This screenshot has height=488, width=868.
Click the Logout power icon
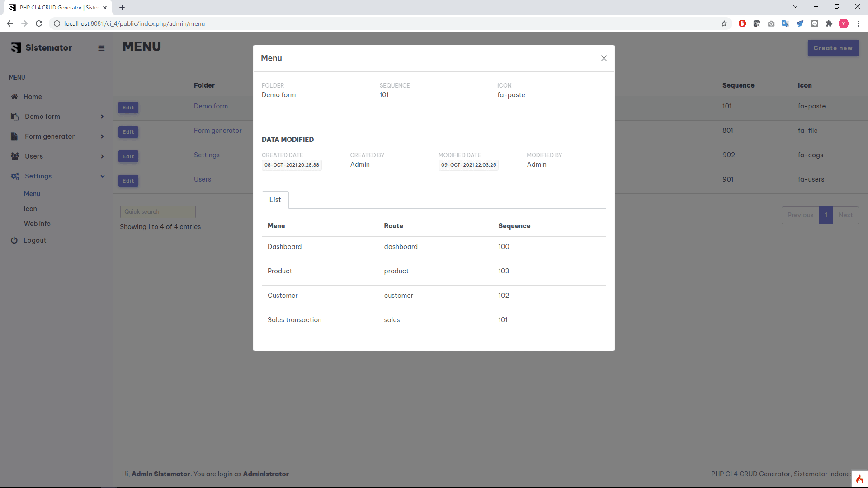(x=14, y=240)
